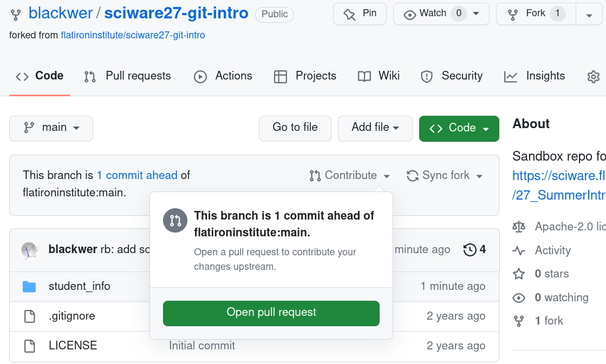
Task: Click the Watch count badge 0
Action: click(x=459, y=14)
